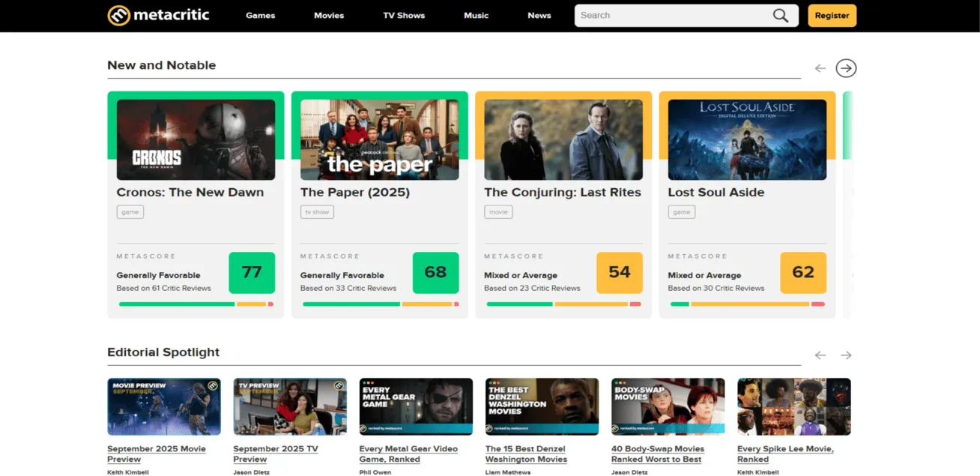Click Cronos review distribution bar
This screenshot has height=476, width=980.
(196, 304)
